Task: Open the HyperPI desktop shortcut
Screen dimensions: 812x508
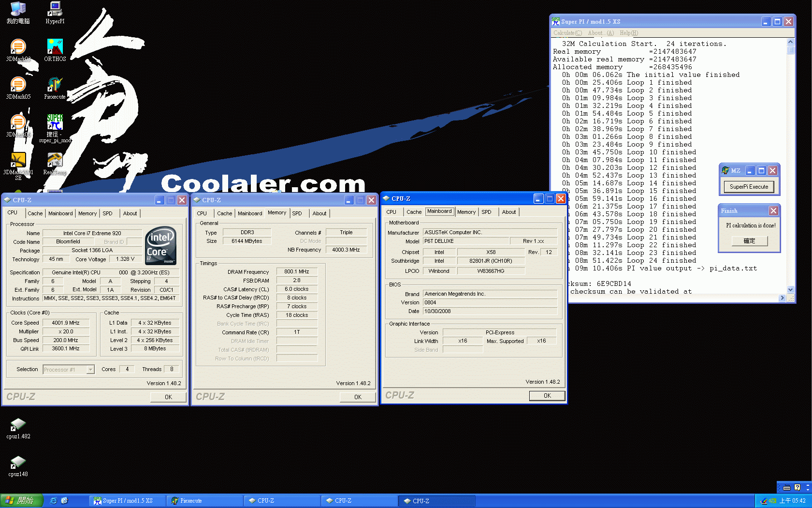Action: tap(55, 13)
